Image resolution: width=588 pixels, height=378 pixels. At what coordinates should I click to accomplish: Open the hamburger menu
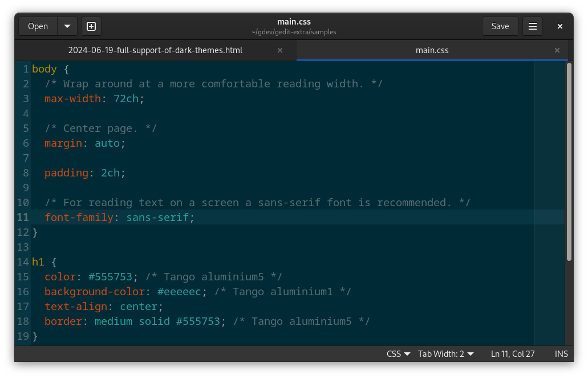[x=533, y=26]
